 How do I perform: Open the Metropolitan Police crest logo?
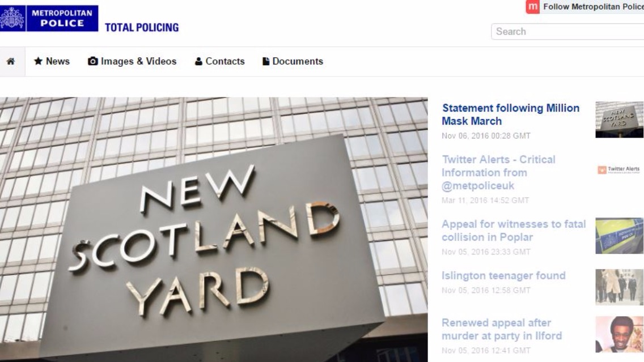12,19
